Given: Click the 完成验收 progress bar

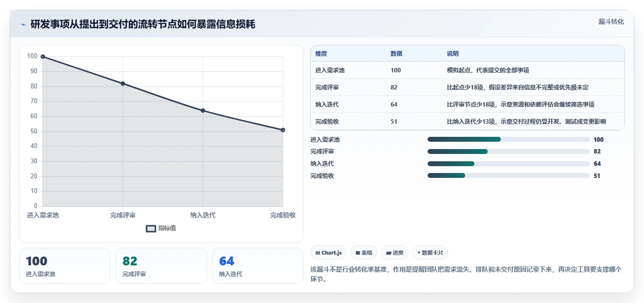Looking at the screenshot, I should click(x=509, y=175).
